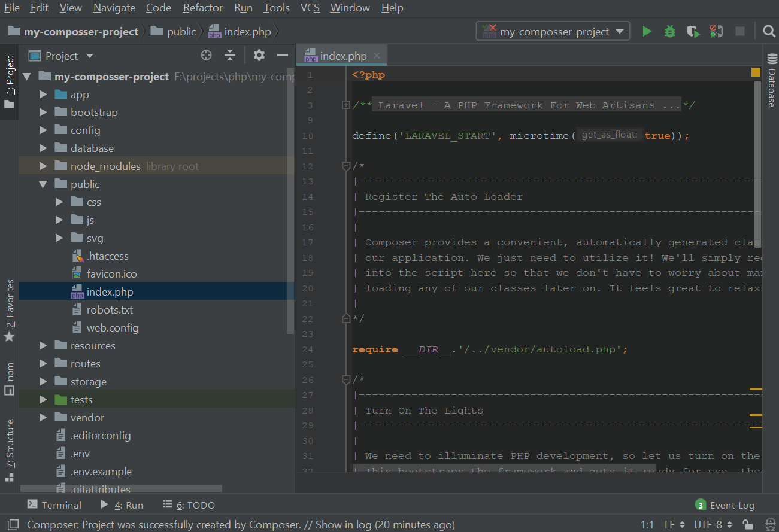Screen dimensions: 779x532
Task: Run the my-composser-project configuration
Action: pyautogui.click(x=647, y=32)
